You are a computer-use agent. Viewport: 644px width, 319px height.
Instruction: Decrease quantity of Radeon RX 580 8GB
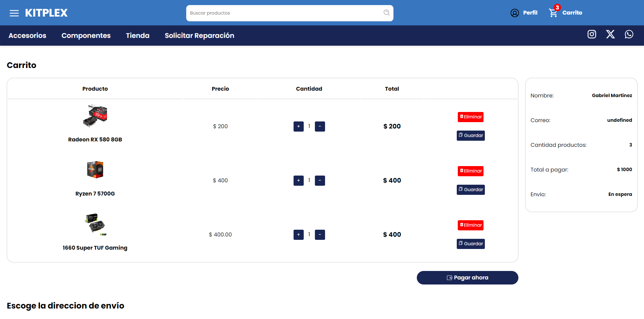pyautogui.click(x=320, y=127)
